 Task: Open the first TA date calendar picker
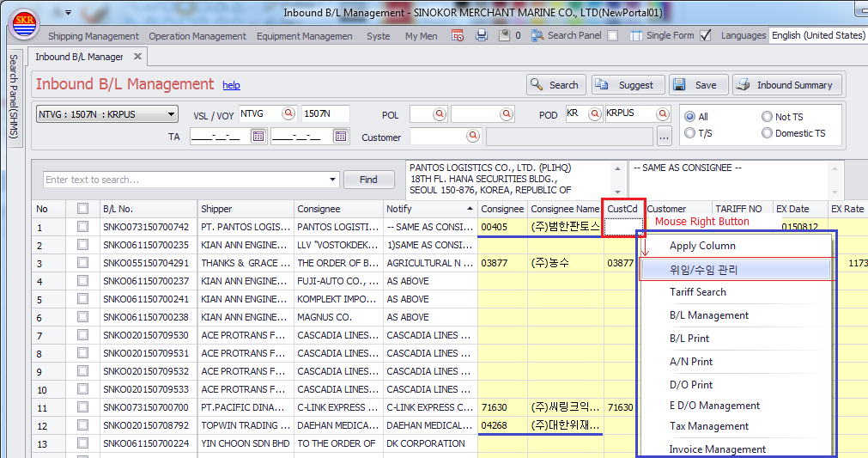[258, 136]
